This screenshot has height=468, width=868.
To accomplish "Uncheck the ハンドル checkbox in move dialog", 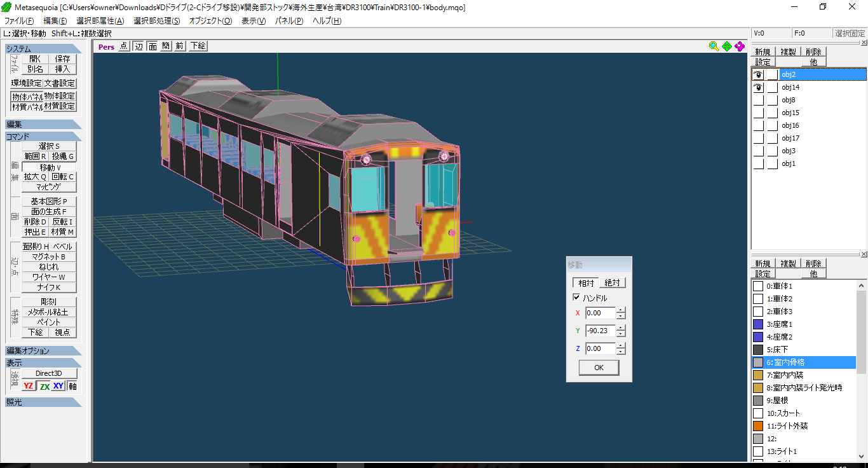I will pyautogui.click(x=576, y=298).
